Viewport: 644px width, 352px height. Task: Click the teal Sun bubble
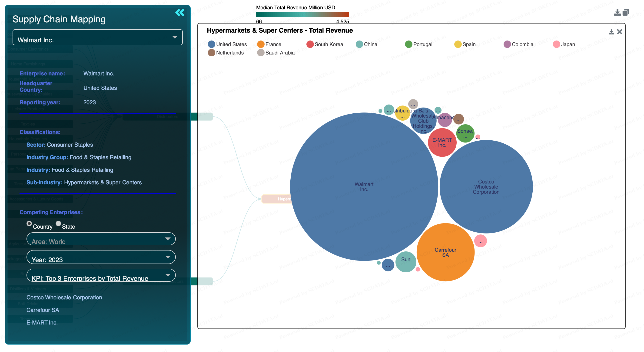406,262
